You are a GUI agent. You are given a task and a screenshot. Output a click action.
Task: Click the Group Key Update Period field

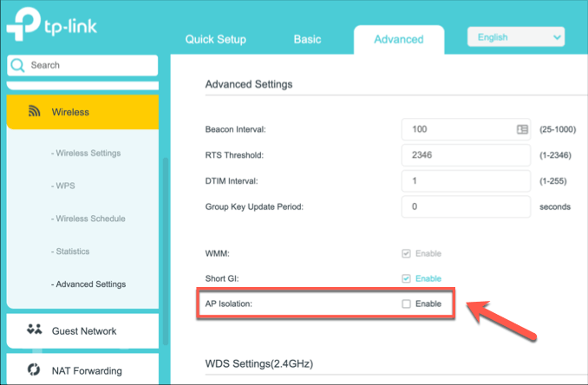466,207
